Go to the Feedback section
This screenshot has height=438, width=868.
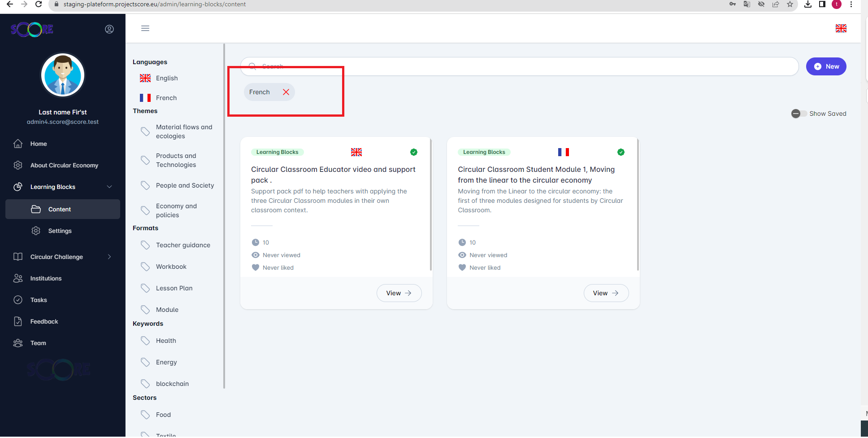[44, 321]
